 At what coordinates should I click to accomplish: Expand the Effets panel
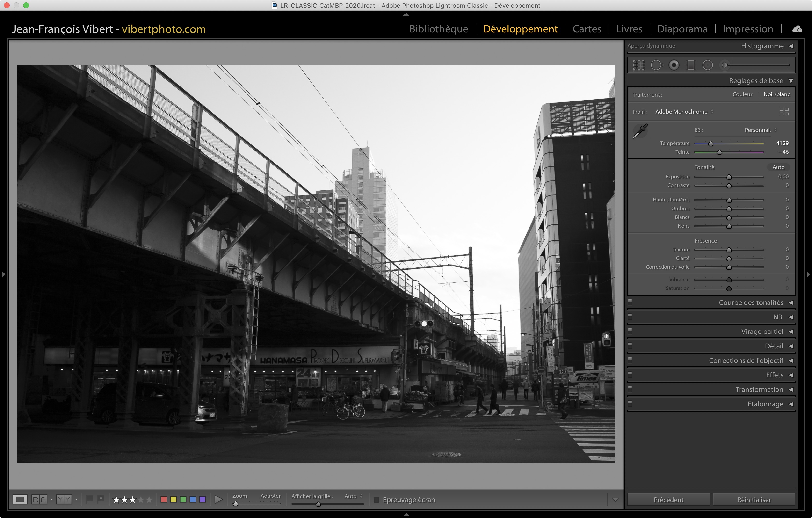[774, 375]
